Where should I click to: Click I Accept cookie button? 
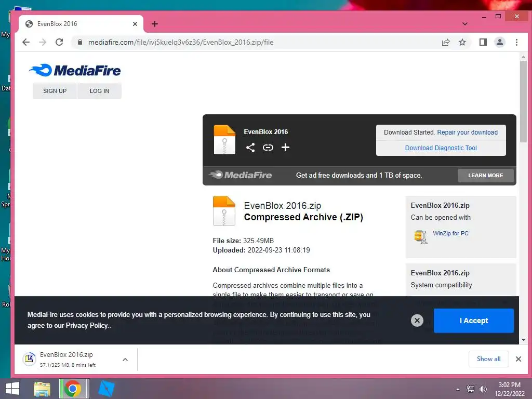coord(474,321)
